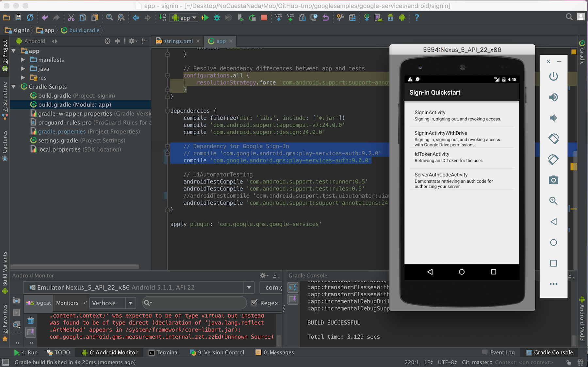Open the project panel gear settings menu
Image resolution: width=588 pixels, height=367 pixels.
tap(133, 41)
